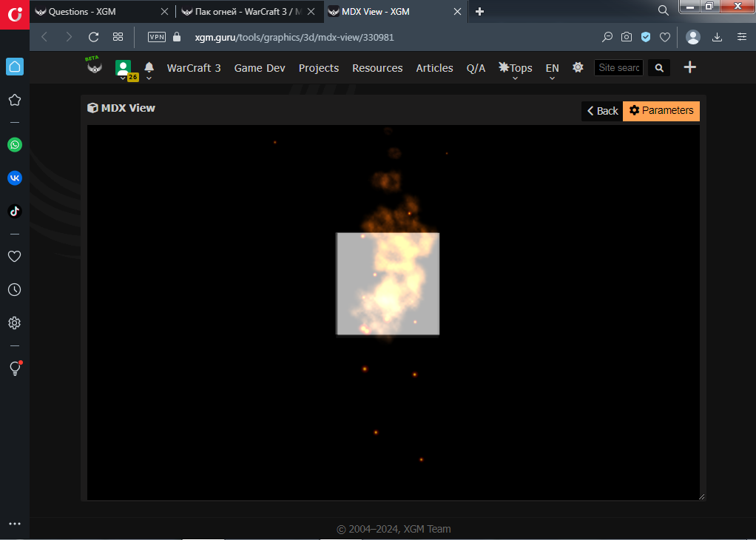The image size is (756, 540).
Task: Open Parameters settings button
Action: pos(661,111)
